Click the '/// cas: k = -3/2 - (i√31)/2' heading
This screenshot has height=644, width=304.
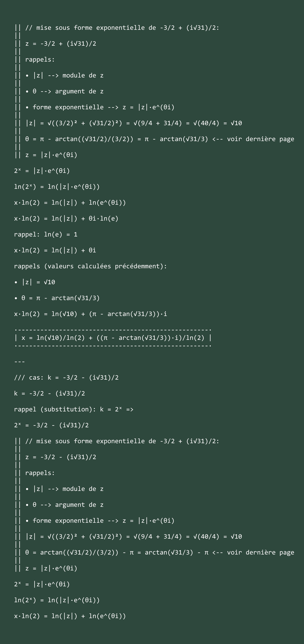click(x=66, y=377)
